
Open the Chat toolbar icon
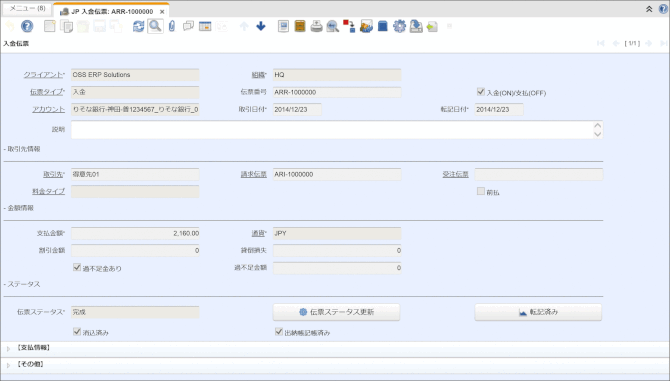188,26
